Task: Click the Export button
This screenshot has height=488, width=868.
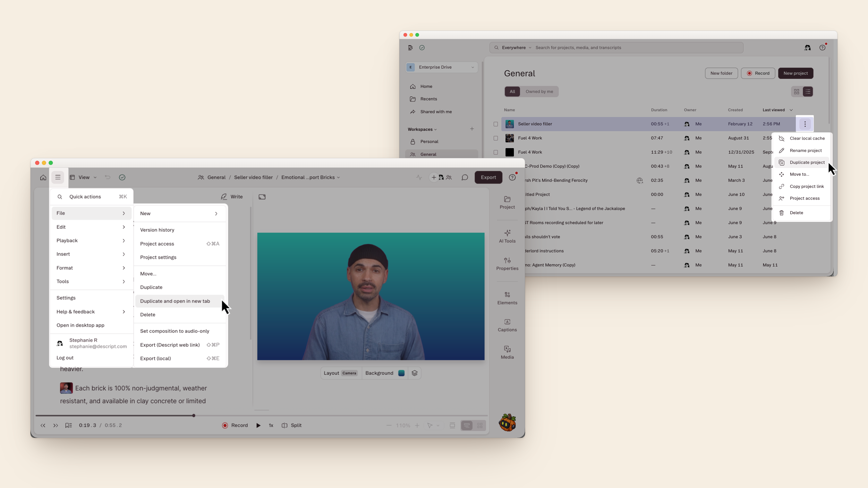Action: coord(488,178)
